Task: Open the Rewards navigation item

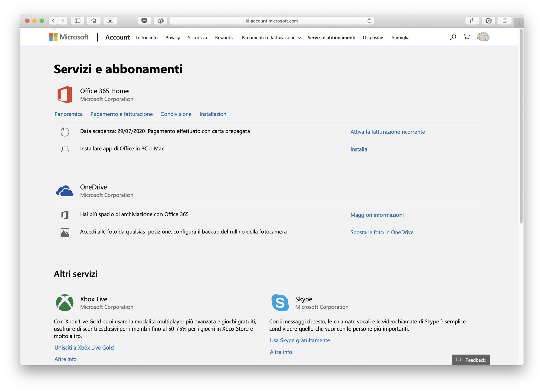Action: click(224, 38)
